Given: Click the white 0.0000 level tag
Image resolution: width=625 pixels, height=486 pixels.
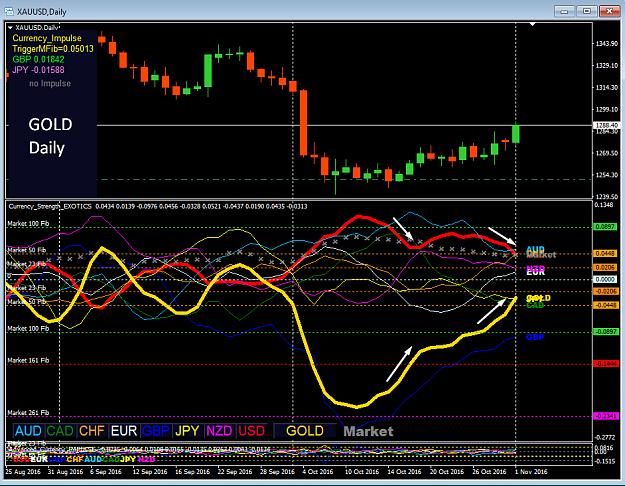Looking at the screenshot, I should coord(605,279).
